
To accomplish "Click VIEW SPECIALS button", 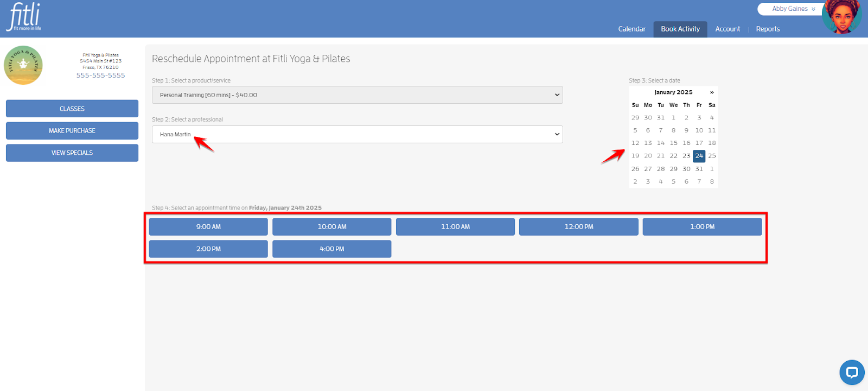I will pos(72,153).
